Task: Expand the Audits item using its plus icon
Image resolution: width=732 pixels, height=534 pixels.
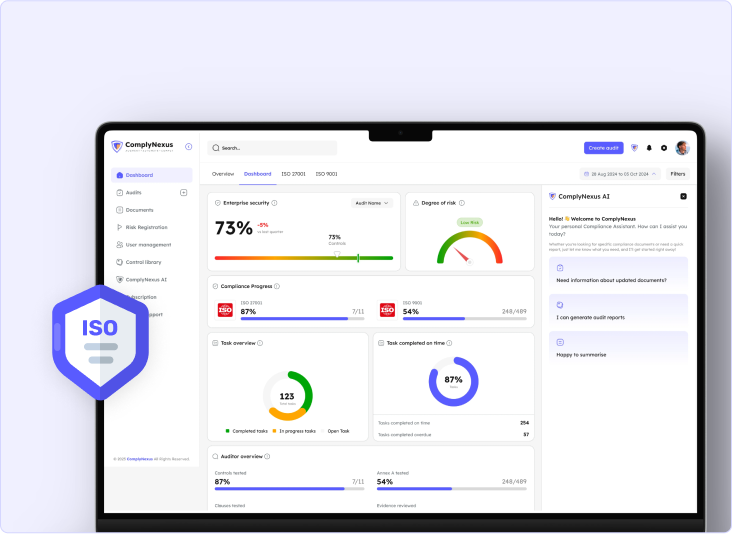Action: pyautogui.click(x=184, y=192)
